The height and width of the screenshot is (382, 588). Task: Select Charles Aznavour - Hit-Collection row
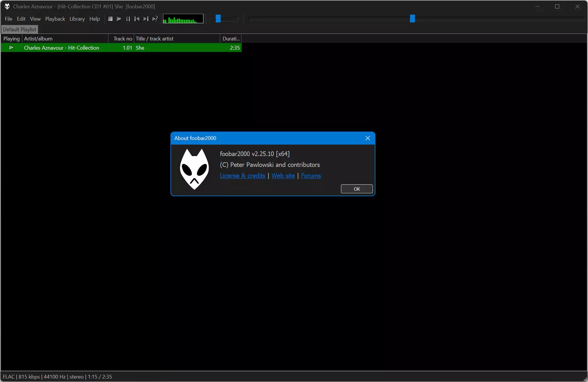pyautogui.click(x=121, y=48)
